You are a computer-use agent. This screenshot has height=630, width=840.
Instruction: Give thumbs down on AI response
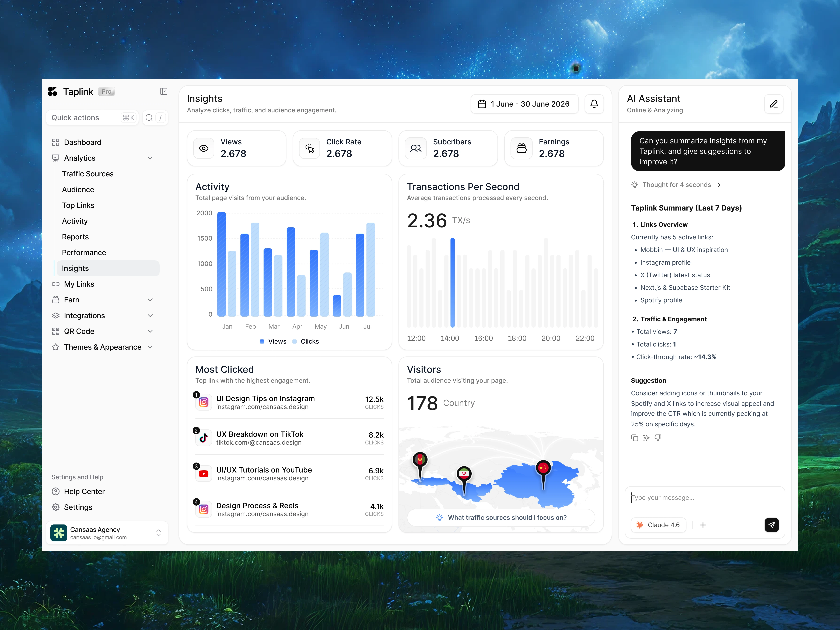658,438
